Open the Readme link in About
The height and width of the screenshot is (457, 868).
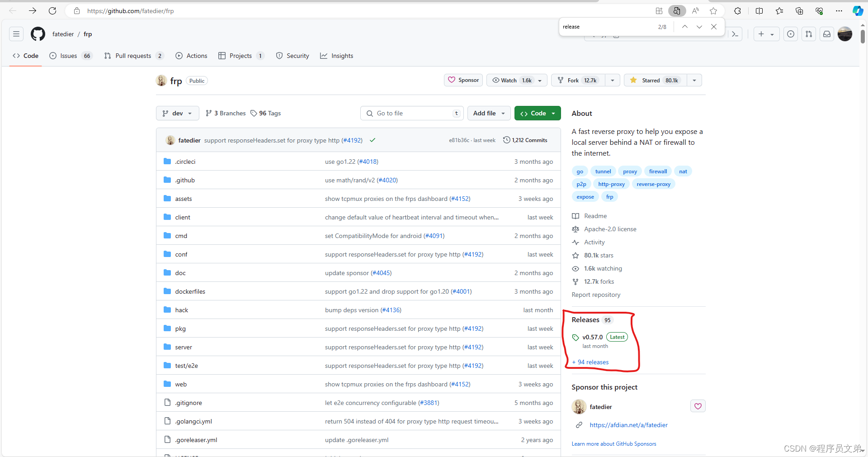pos(590,216)
